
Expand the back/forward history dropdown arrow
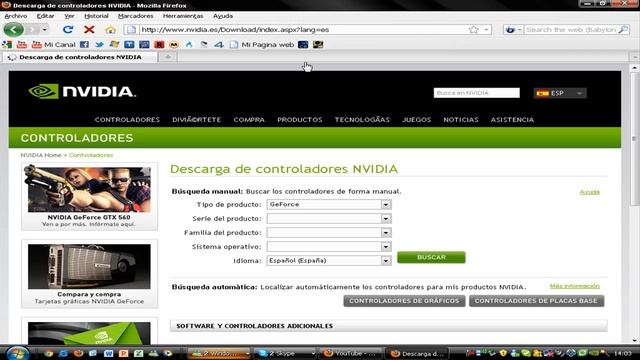pos(44,30)
